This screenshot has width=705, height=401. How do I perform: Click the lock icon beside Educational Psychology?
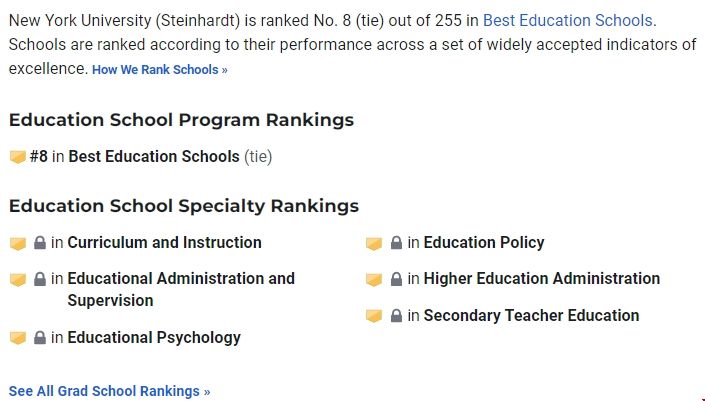point(40,338)
